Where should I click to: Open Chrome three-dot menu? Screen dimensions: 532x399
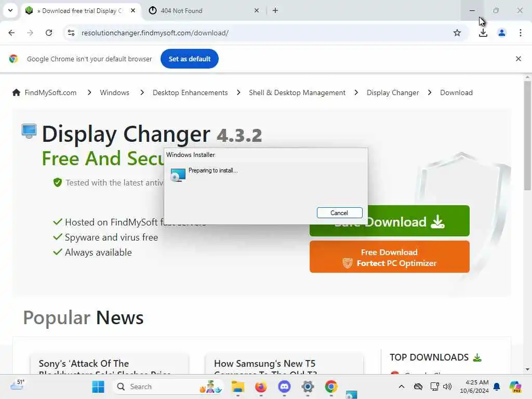pyautogui.click(x=520, y=33)
